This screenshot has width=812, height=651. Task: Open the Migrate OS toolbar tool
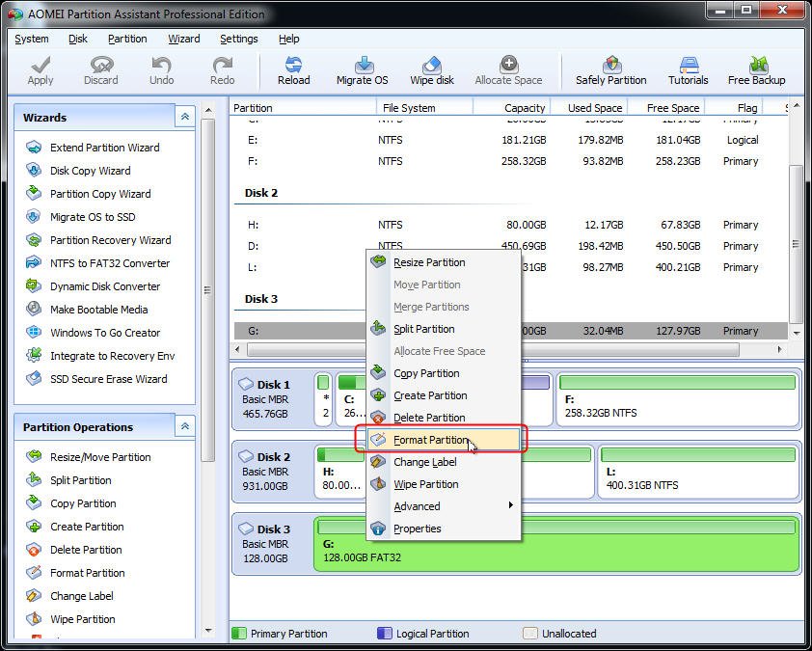pos(362,71)
